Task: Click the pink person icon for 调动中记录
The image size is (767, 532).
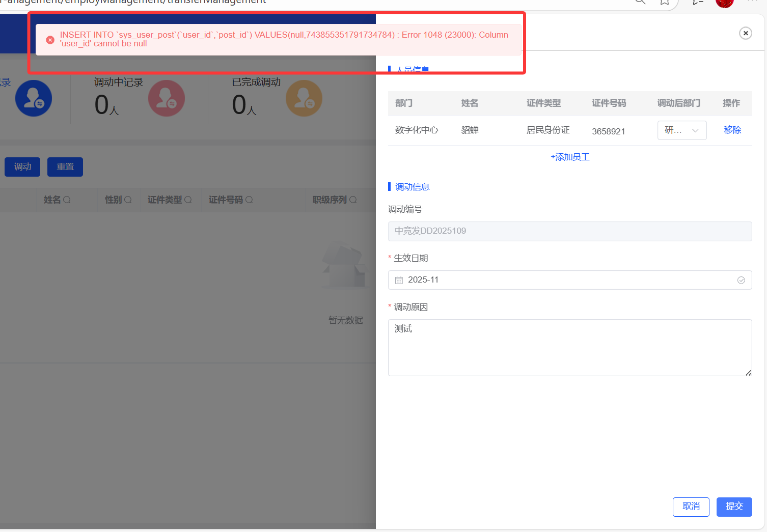Action: (167, 98)
